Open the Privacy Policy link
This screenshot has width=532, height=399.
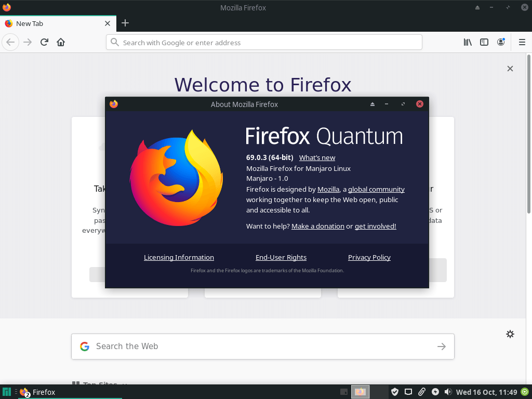(369, 258)
